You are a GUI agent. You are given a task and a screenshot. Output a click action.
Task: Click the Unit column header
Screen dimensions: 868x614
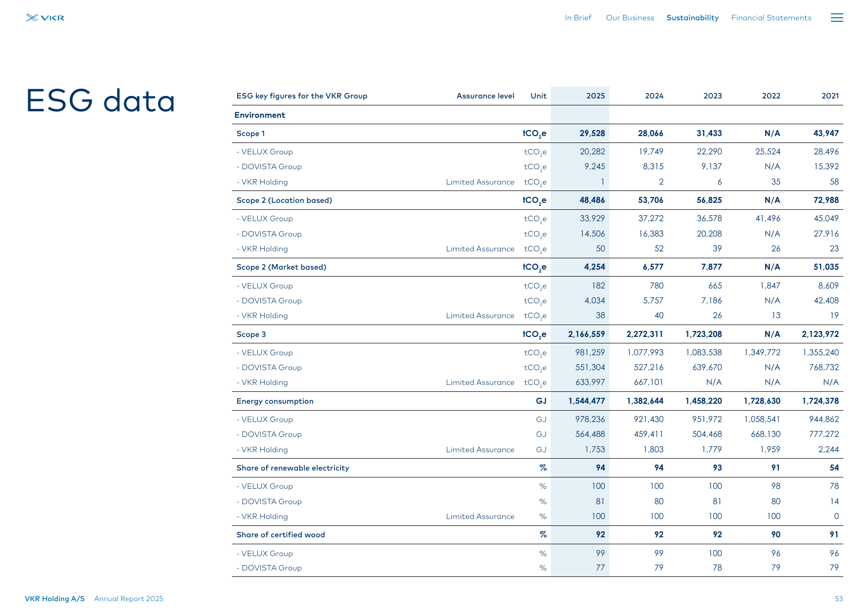point(538,96)
